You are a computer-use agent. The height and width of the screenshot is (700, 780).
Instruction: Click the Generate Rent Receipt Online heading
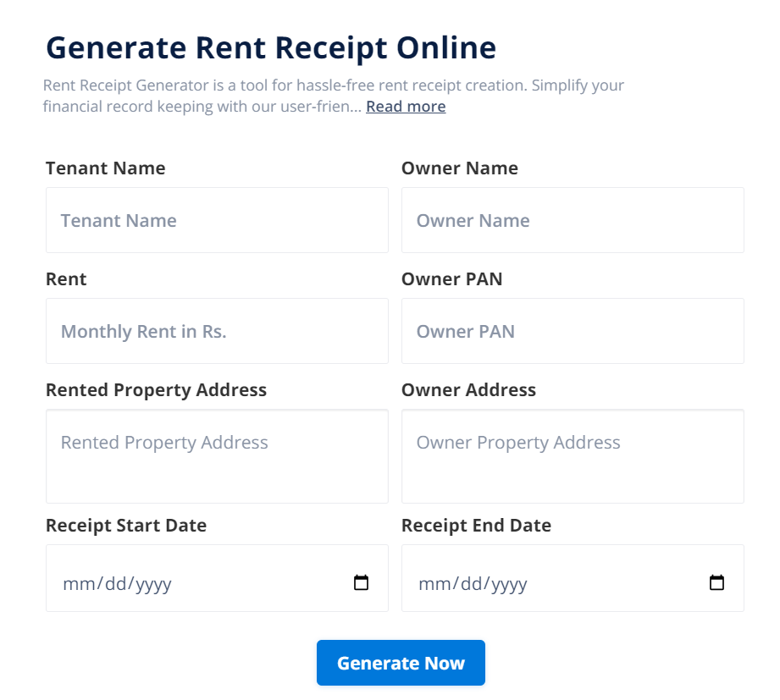point(271,48)
